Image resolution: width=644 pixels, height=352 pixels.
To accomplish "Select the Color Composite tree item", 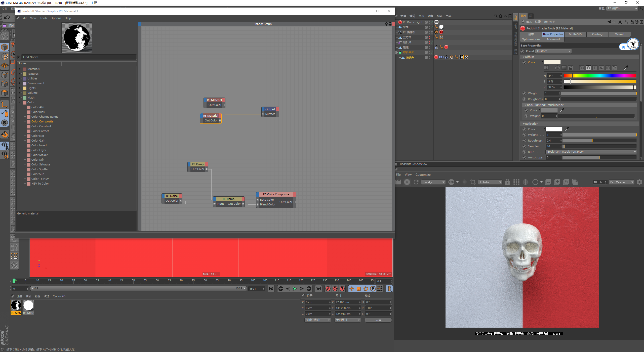I will [x=42, y=121].
